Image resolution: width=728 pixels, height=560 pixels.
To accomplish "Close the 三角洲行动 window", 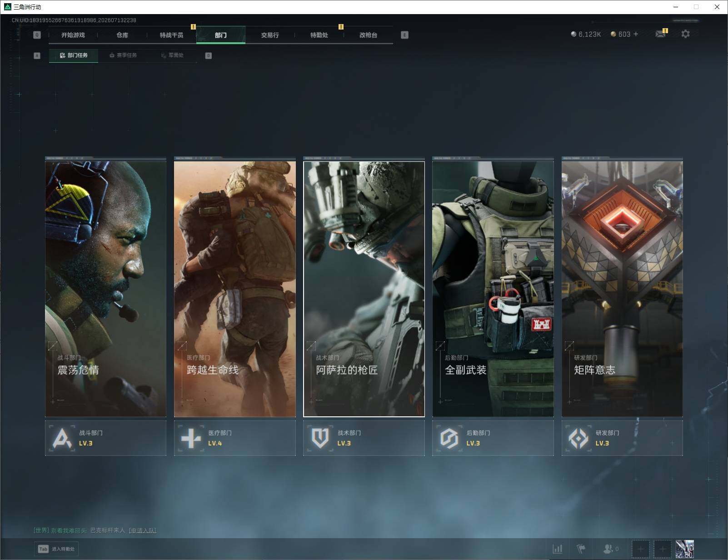I will point(717,7).
